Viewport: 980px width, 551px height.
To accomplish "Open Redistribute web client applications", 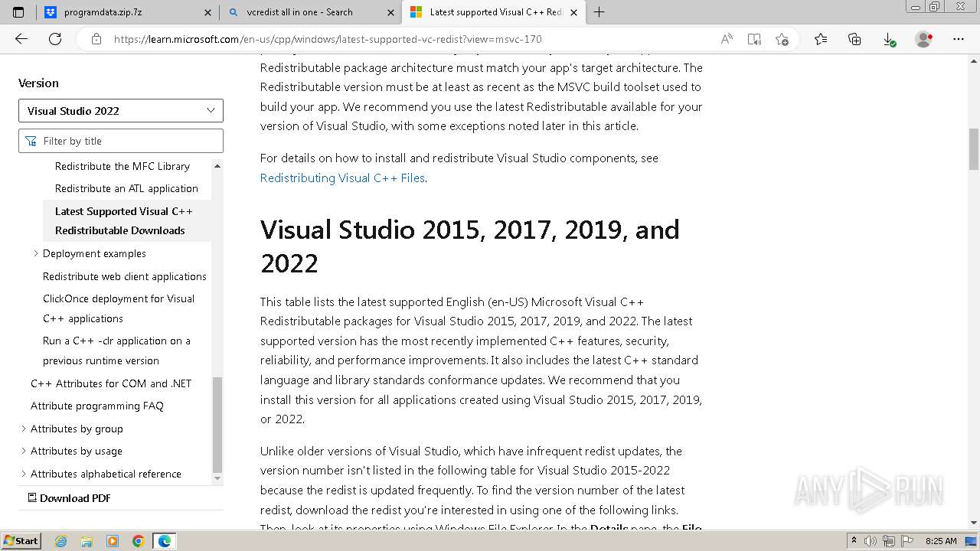I will tap(125, 276).
